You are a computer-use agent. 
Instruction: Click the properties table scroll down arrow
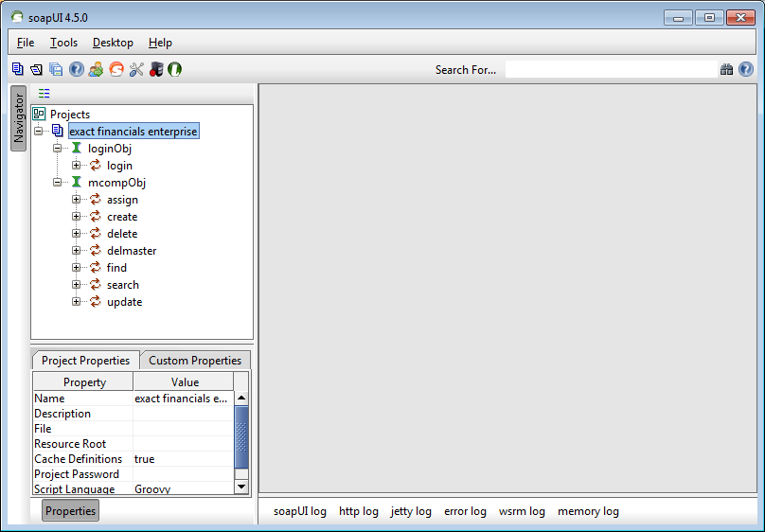pos(241,486)
